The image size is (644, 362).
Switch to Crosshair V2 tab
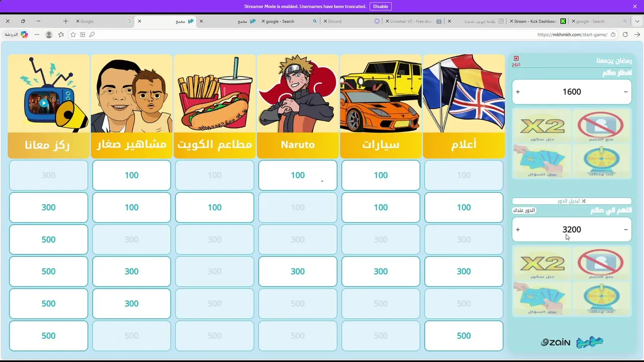coord(414,21)
